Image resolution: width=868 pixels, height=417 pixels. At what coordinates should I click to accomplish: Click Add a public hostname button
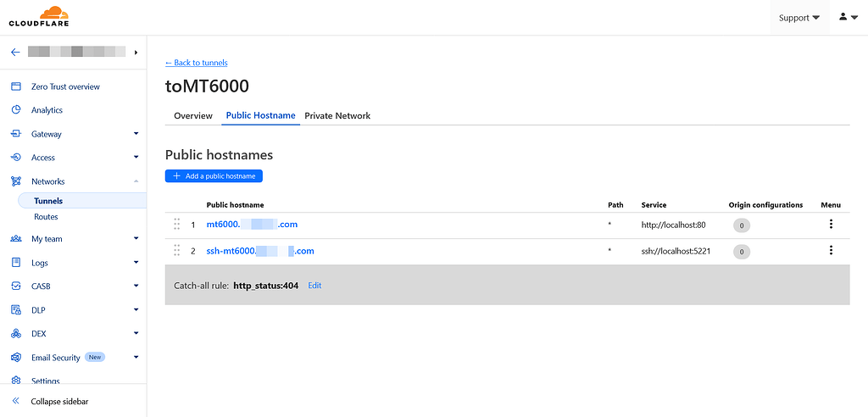pyautogui.click(x=214, y=176)
